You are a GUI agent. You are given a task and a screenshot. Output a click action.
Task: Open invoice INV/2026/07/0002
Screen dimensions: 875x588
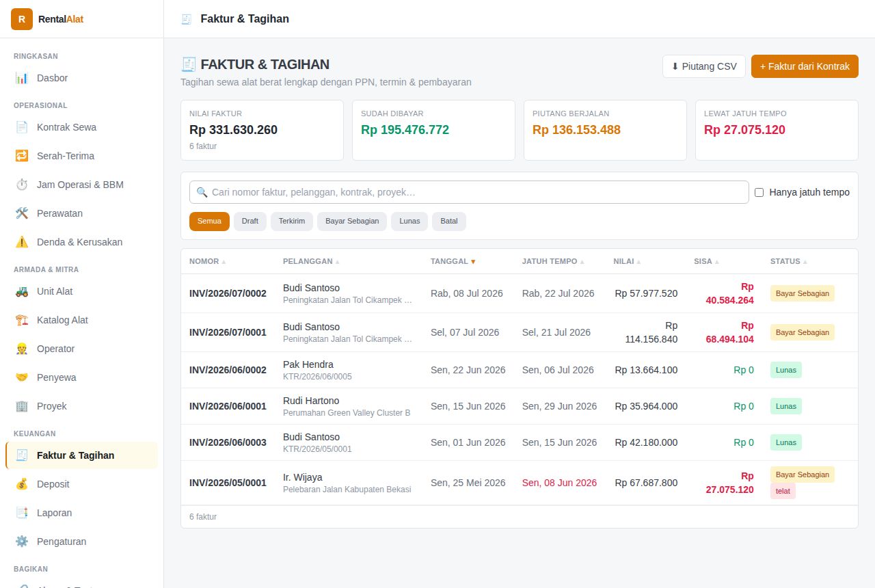228,293
